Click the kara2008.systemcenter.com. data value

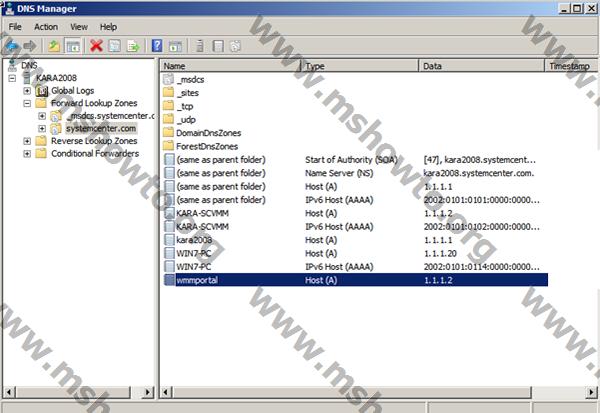[x=479, y=173]
